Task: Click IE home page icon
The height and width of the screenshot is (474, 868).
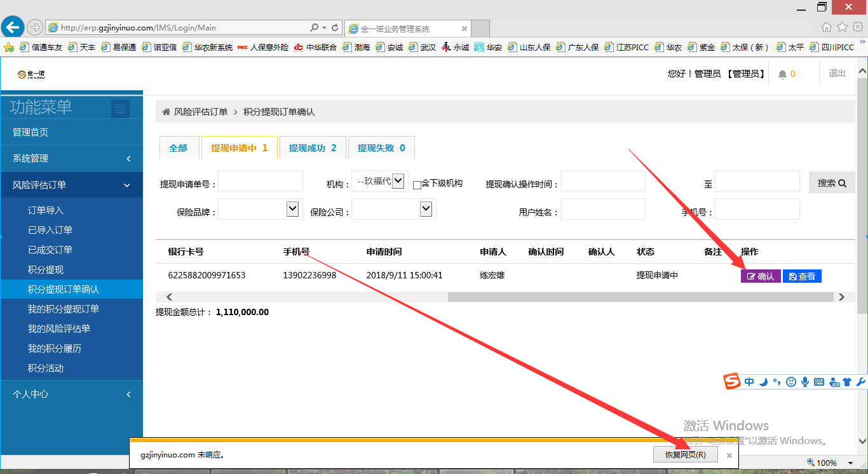Action: point(826,27)
